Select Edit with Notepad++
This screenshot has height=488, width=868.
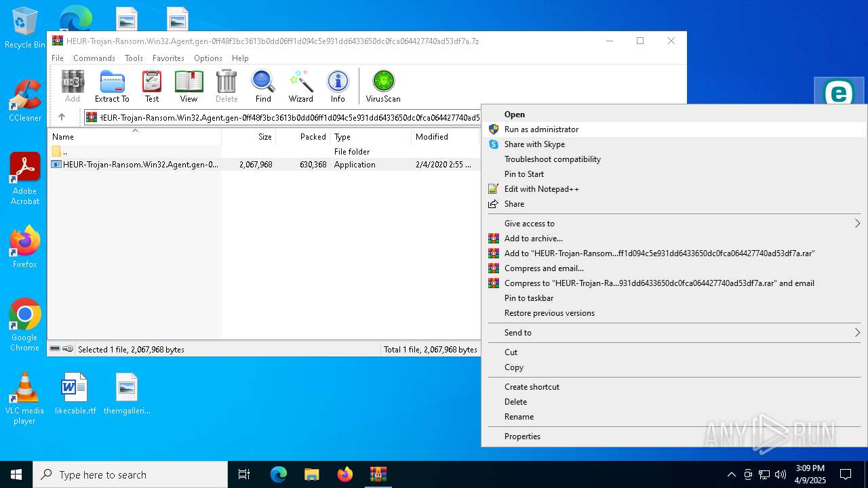click(675, 189)
